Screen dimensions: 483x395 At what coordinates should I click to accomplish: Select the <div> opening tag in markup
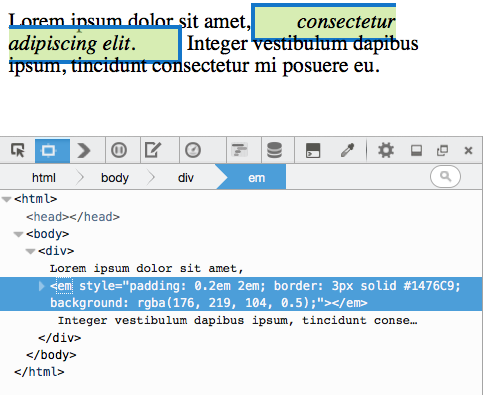[56, 251]
